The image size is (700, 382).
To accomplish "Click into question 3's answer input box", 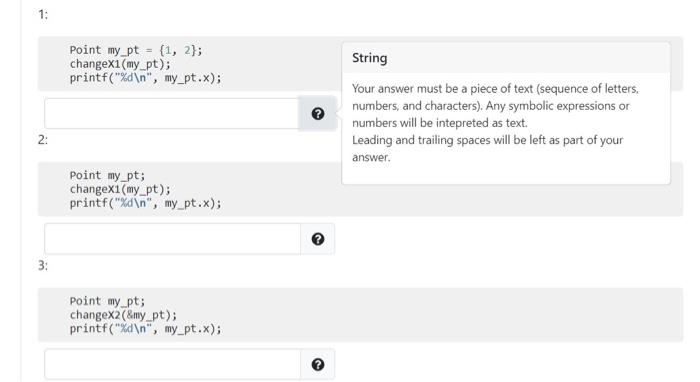I will (172, 364).
